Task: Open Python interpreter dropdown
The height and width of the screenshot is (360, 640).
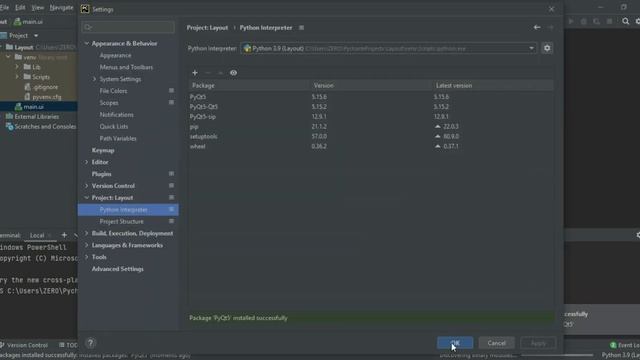Action: 531,48
